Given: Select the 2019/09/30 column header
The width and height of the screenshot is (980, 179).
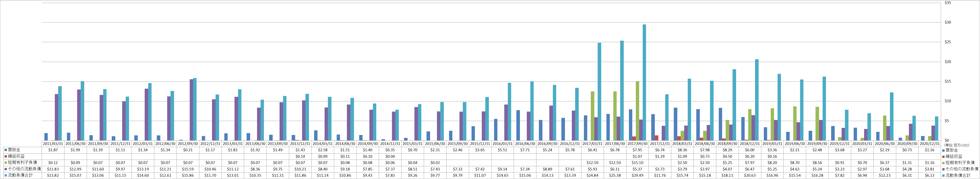Looking at the screenshot, I should (x=817, y=144).
